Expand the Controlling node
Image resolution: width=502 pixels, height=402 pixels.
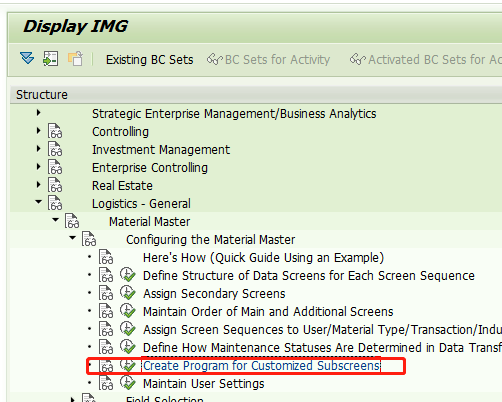coord(39,131)
